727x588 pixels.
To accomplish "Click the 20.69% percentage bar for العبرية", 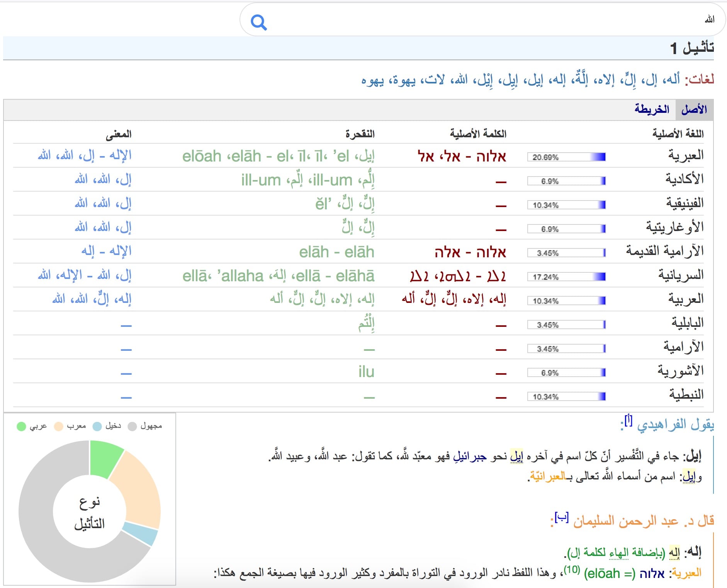I will coord(566,157).
